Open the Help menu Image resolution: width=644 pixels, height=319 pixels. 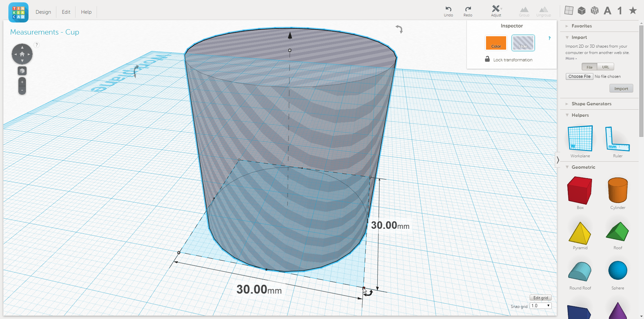[86, 12]
